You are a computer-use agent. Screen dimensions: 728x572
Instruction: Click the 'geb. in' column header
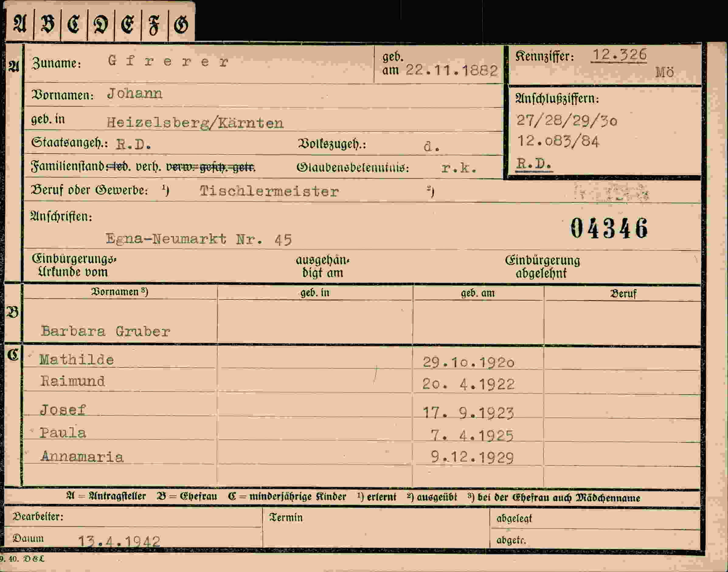(315, 293)
